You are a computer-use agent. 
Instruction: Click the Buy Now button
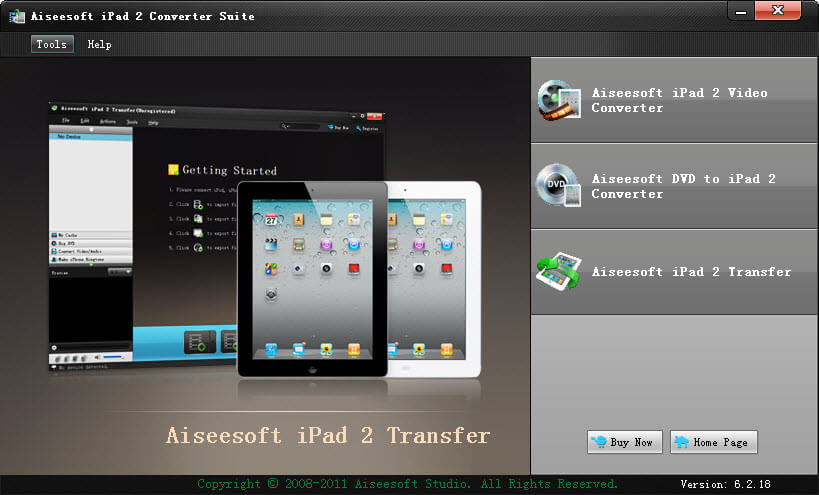(x=625, y=442)
